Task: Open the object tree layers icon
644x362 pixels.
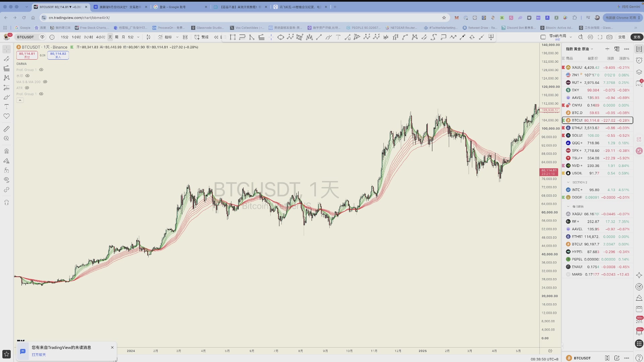Action: [x=639, y=72]
